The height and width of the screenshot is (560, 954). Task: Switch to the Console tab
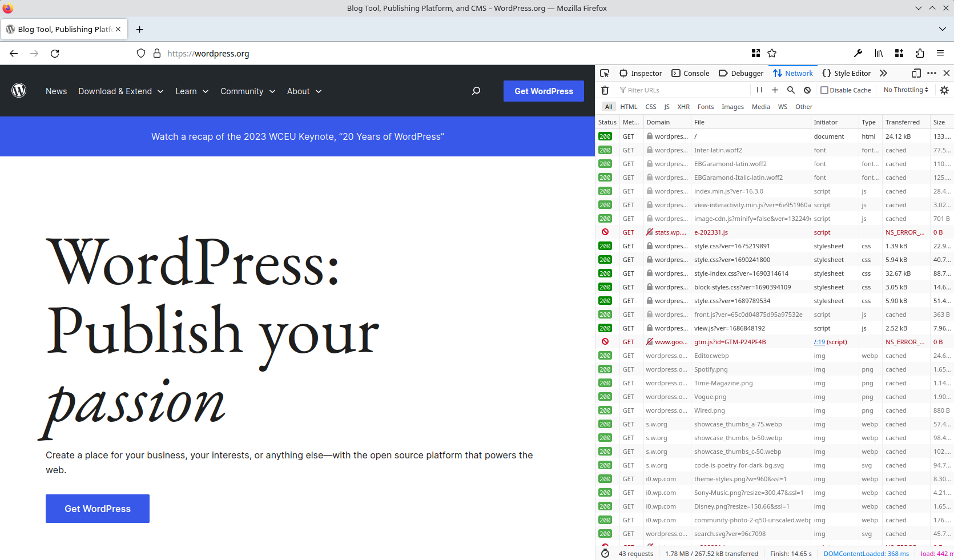click(x=690, y=73)
